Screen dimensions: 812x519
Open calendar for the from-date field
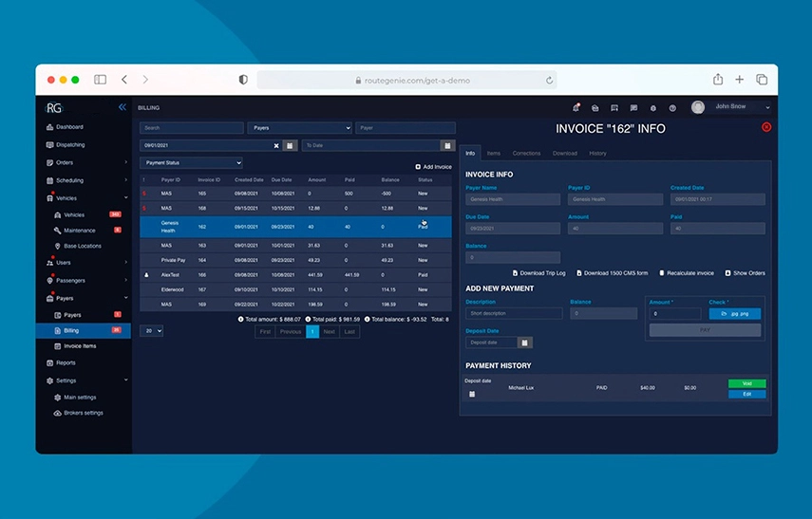290,146
